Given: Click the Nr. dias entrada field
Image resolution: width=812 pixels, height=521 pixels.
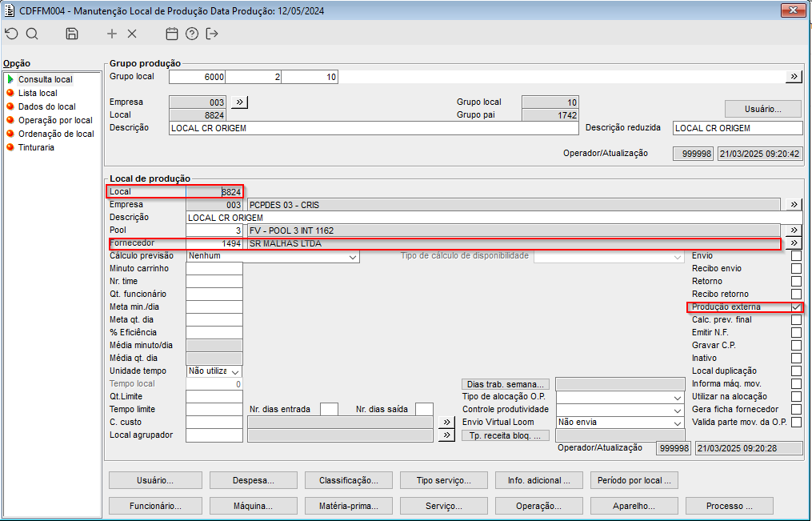Looking at the screenshot, I should click(x=330, y=409).
